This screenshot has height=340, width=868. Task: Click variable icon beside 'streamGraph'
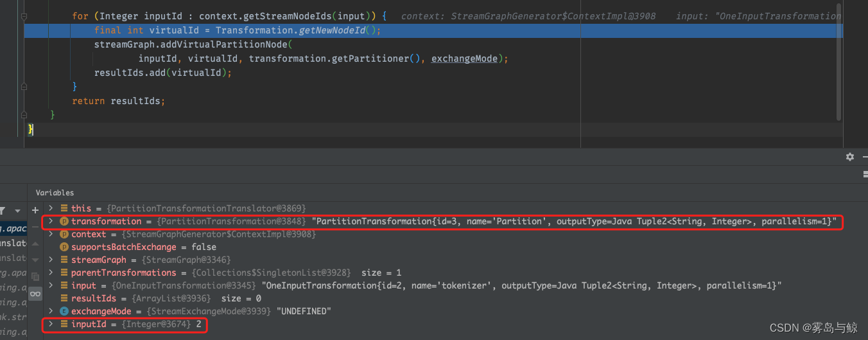64,260
